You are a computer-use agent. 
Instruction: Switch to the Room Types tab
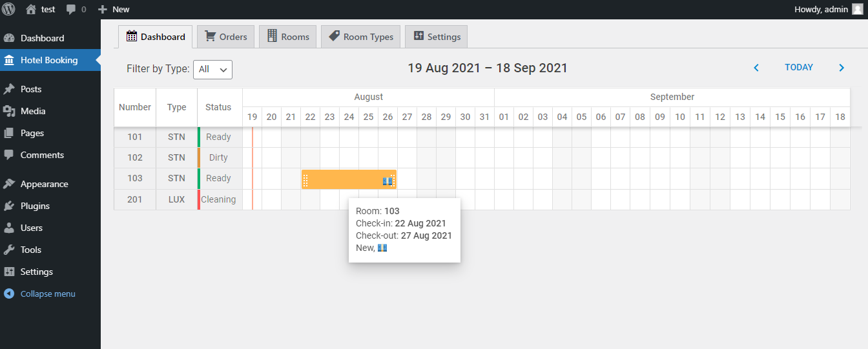click(361, 37)
